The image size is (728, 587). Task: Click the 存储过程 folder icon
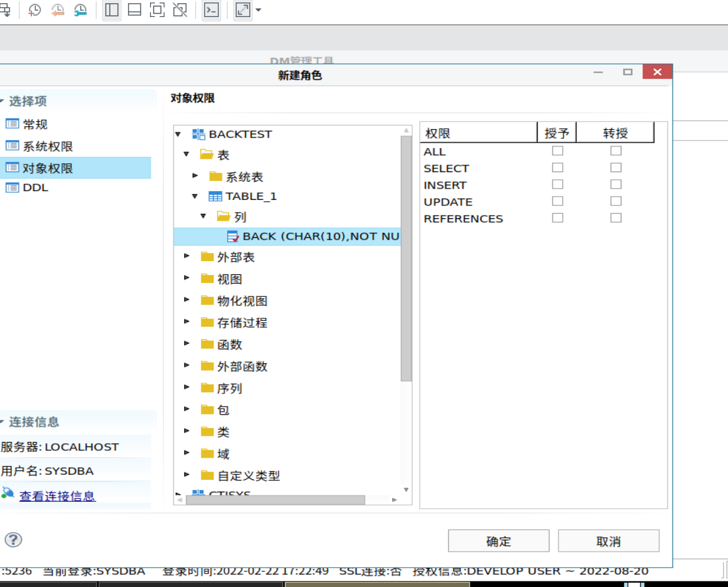[207, 322]
